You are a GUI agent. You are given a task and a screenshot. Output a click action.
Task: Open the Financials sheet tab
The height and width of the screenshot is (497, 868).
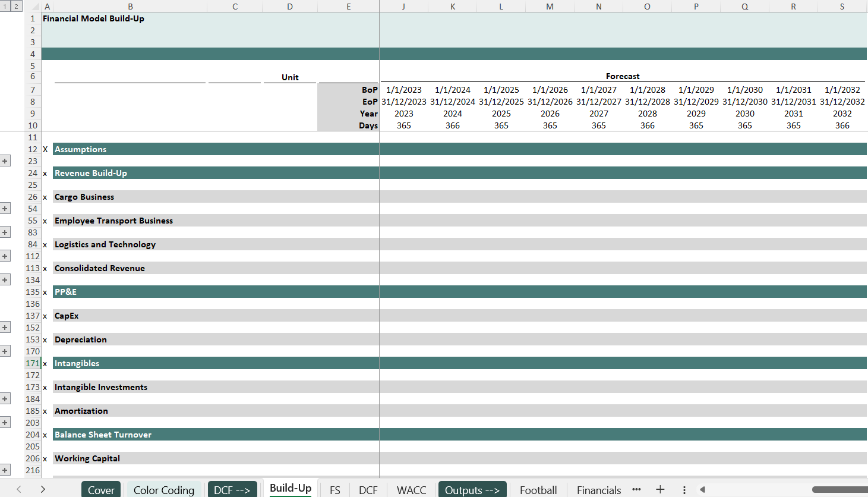point(599,490)
